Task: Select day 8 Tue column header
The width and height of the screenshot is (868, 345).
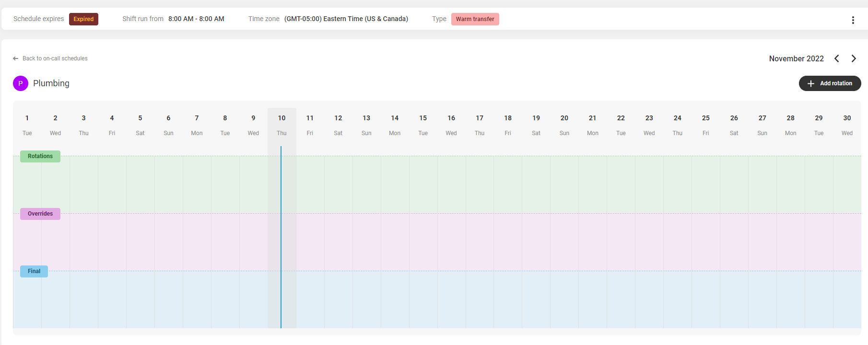Action: pos(225,125)
